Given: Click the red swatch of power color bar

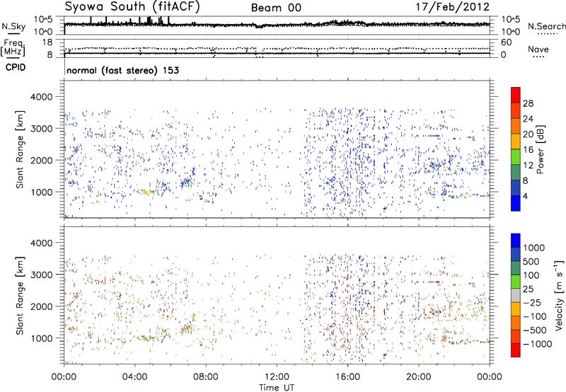Looking at the screenshot, I should 516,95.
